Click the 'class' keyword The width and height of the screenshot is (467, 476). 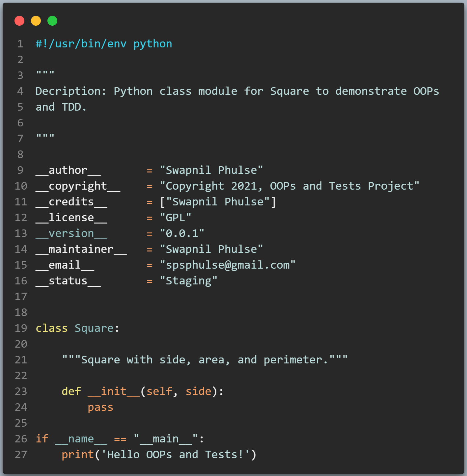[52, 328]
